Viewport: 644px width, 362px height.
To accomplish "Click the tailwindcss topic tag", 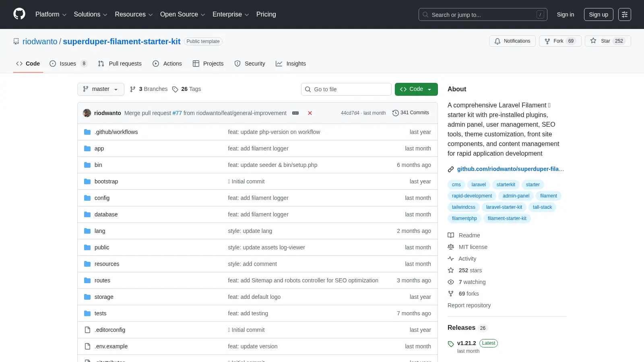I will tap(463, 207).
